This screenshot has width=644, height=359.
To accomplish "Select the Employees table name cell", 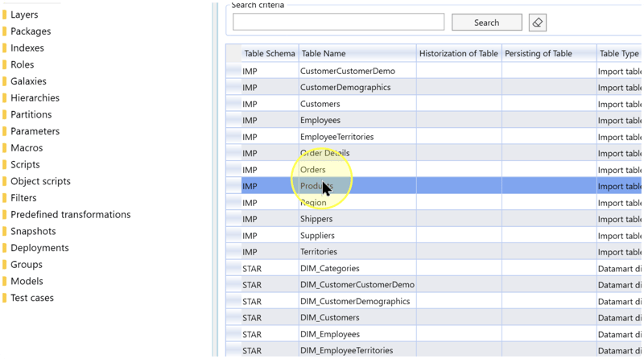I will 357,120.
